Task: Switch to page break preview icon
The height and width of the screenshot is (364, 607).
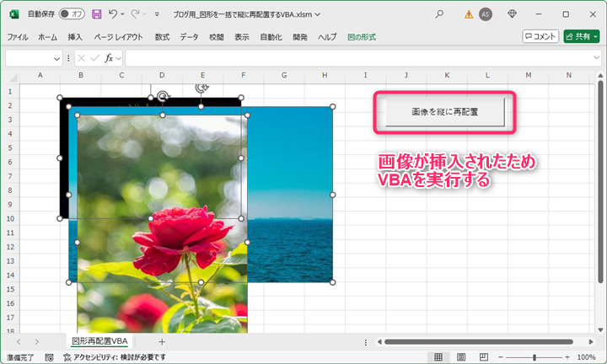Action: (x=485, y=357)
